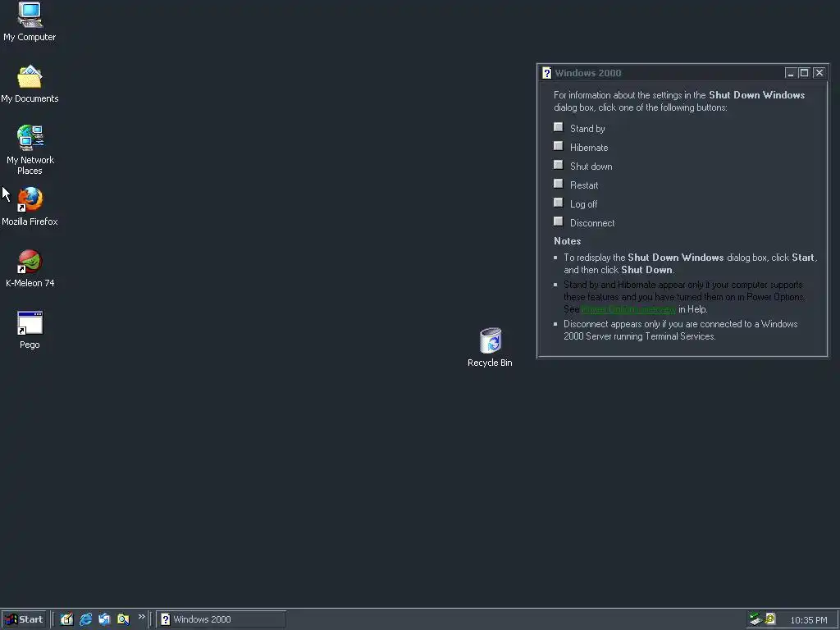Screen dimensions: 840x630
Task: Click the green arrow hardware tray icon
Action: pyautogui.click(x=756, y=619)
